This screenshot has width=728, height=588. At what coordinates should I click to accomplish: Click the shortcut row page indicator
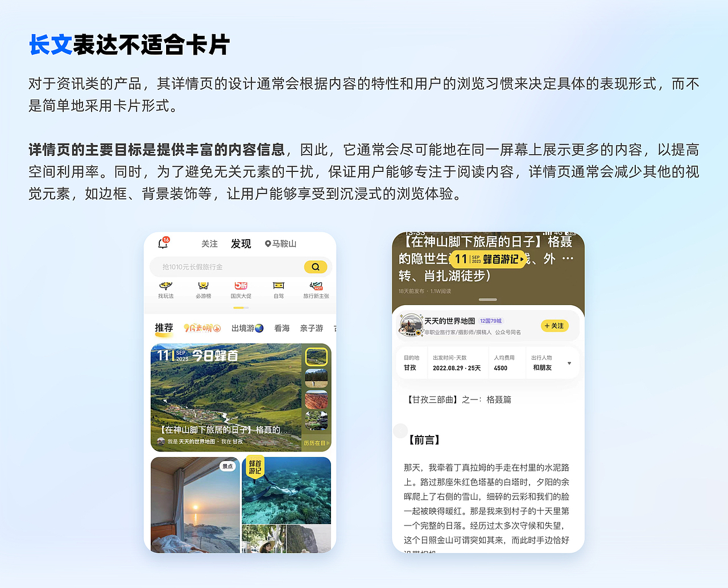[241, 307]
